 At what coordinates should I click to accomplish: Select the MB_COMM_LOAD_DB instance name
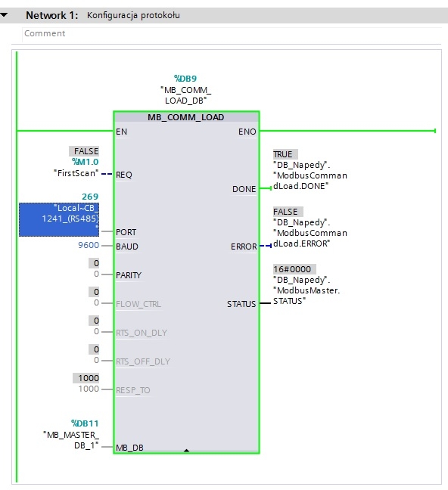pyautogui.click(x=186, y=95)
